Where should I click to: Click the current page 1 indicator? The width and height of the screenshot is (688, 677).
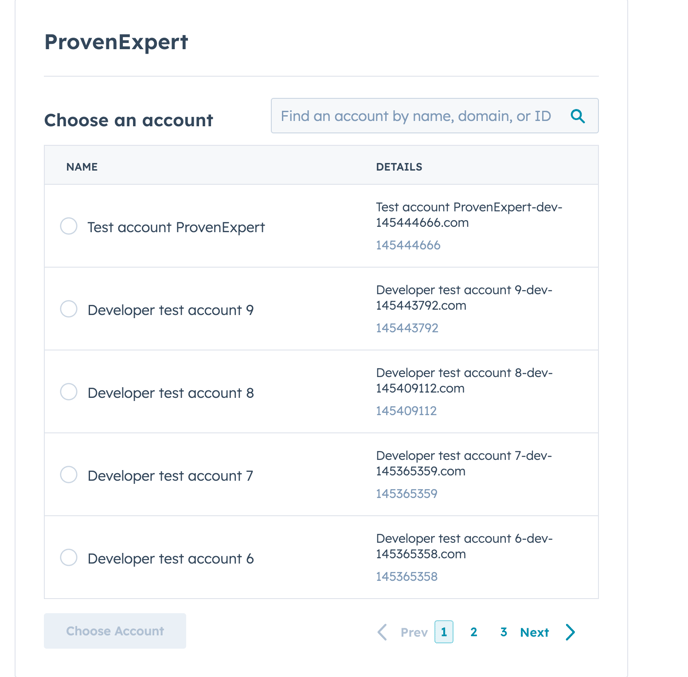point(444,632)
